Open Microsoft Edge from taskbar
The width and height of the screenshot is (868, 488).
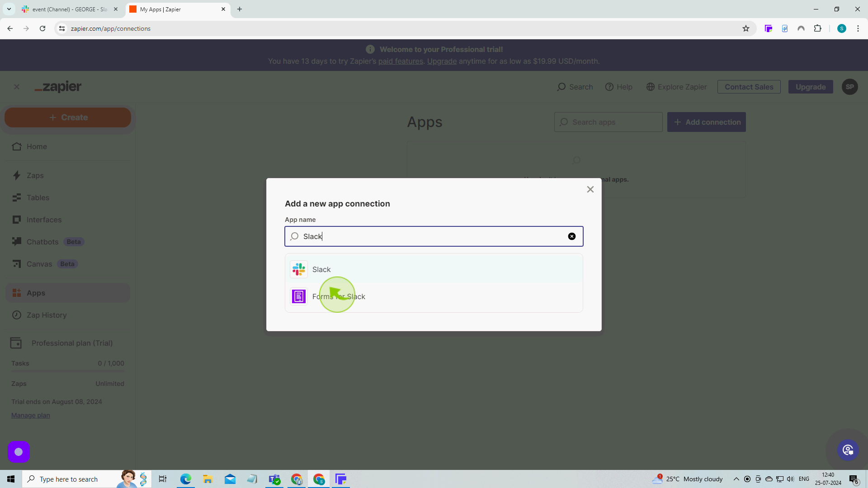tap(186, 479)
